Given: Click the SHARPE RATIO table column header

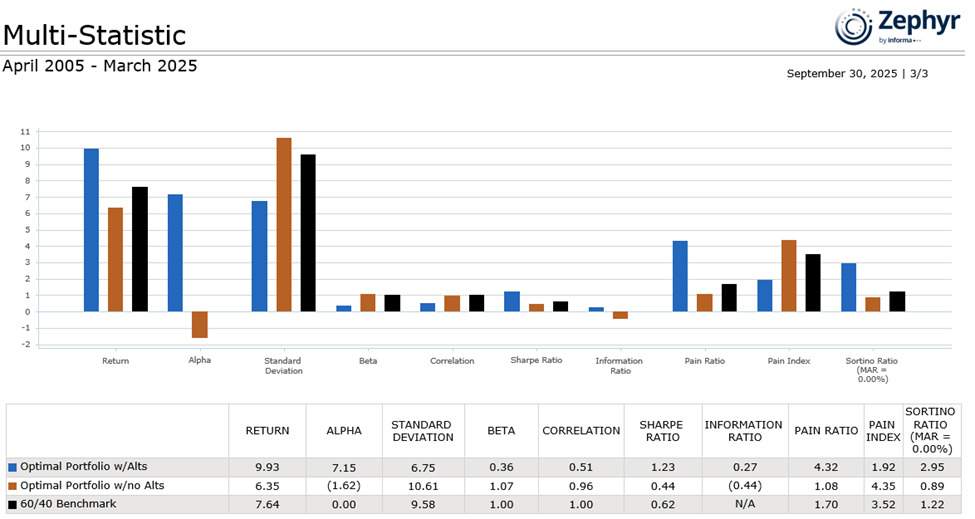Looking at the screenshot, I should tap(659, 431).
